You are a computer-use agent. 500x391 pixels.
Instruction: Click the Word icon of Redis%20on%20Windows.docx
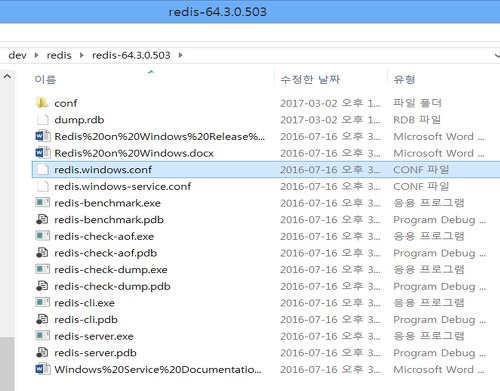pos(42,153)
